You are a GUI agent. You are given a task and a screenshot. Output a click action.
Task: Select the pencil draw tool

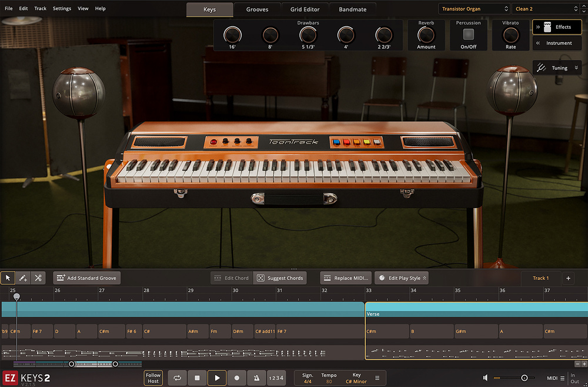(x=23, y=278)
